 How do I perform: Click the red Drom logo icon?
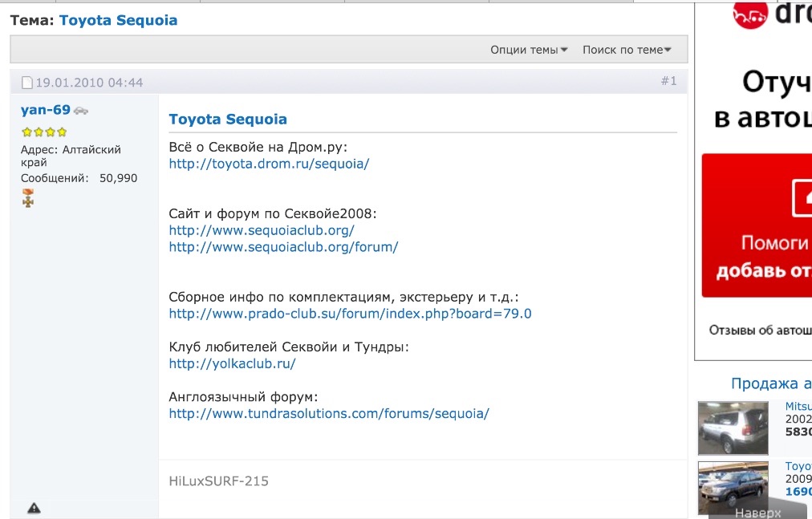point(749,14)
